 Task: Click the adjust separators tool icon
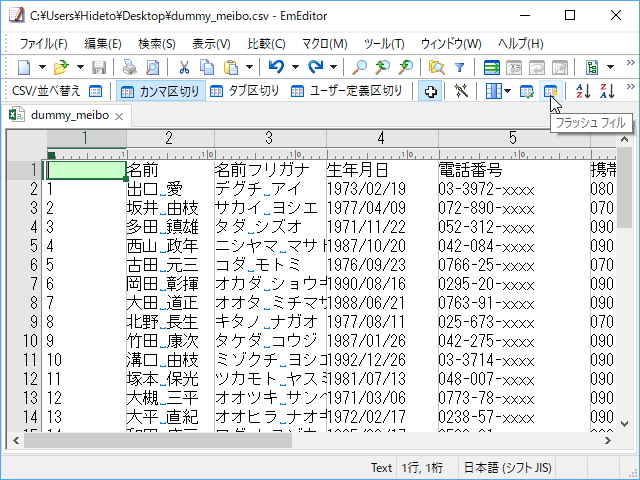(461, 91)
